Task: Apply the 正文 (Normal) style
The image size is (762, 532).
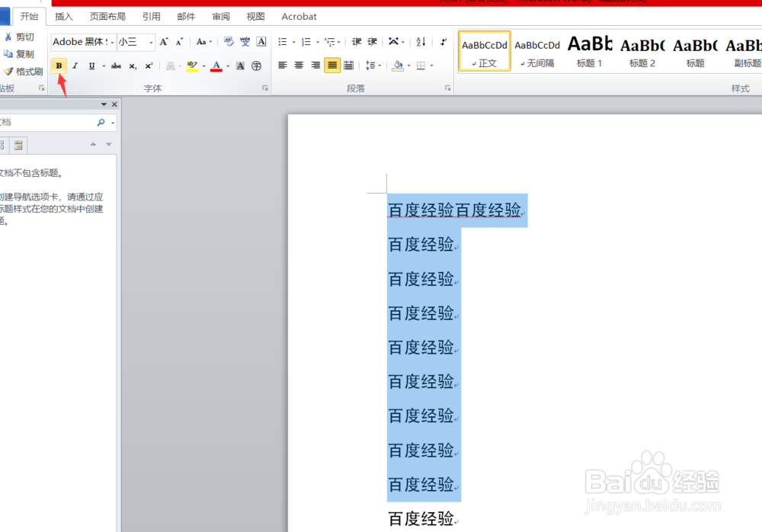Action: (485, 52)
